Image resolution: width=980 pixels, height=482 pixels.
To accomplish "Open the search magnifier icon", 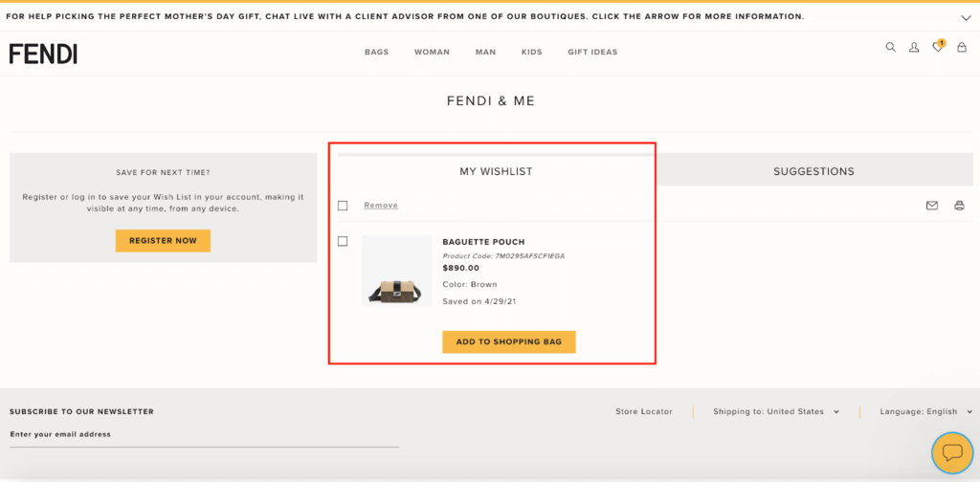I will tap(891, 47).
